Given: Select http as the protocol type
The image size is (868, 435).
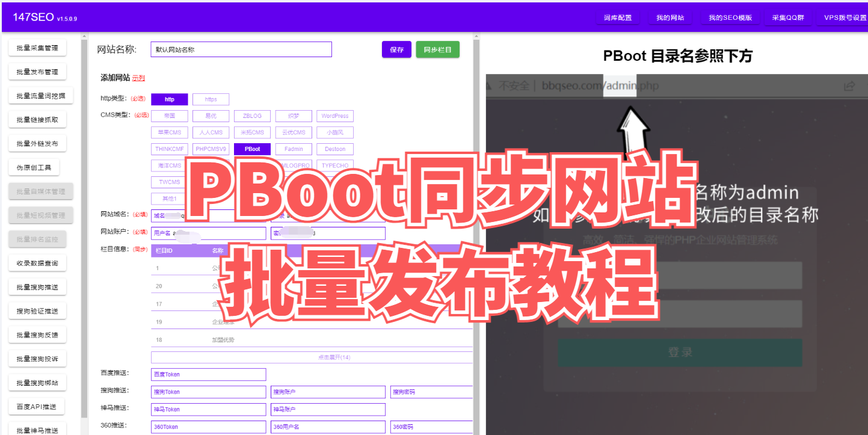Looking at the screenshot, I should tap(170, 99).
